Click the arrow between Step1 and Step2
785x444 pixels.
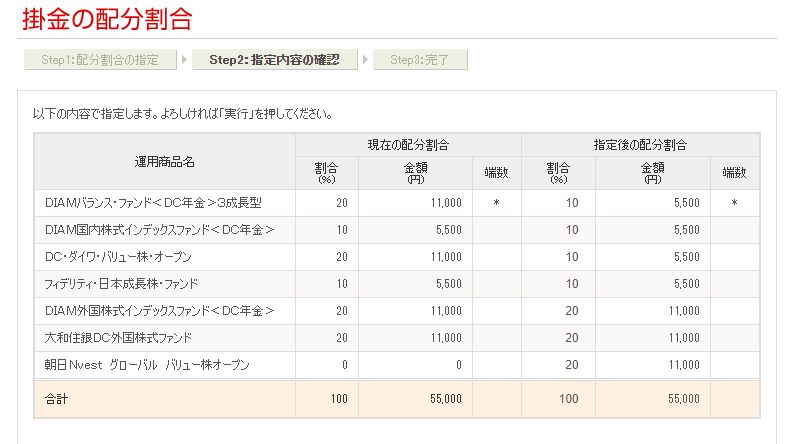click(x=183, y=59)
